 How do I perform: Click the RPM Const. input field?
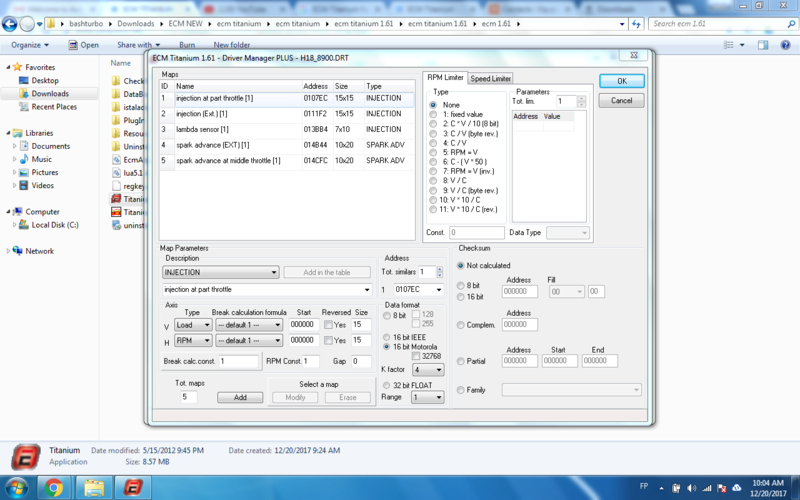coord(311,361)
